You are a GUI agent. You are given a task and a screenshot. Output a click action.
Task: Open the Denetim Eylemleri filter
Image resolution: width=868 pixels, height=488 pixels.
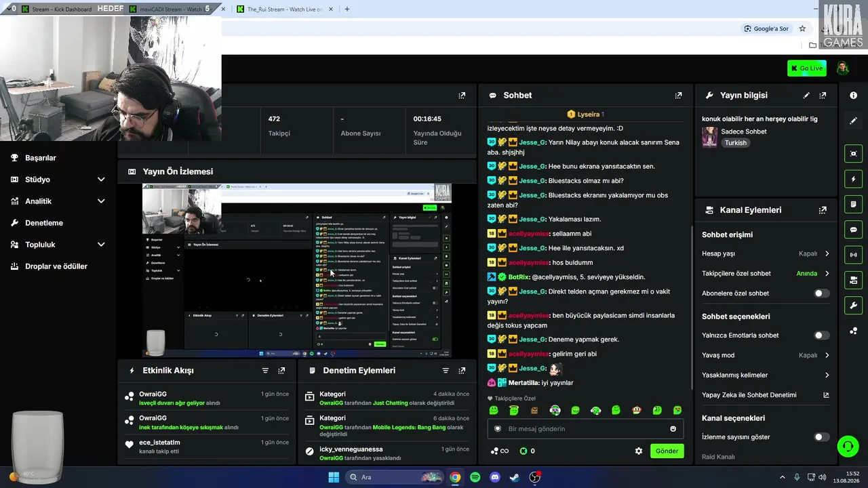446,371
